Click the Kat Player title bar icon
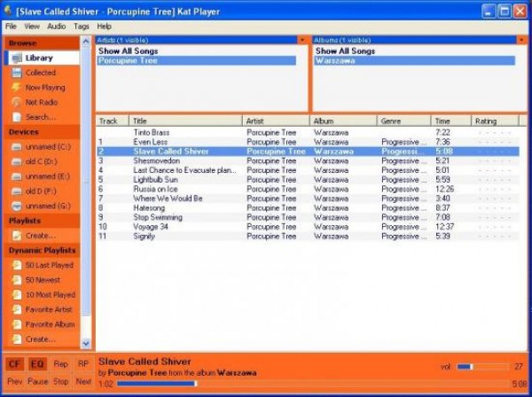The height and width of the screenshot is (397, 532). (x=8, y=12)
